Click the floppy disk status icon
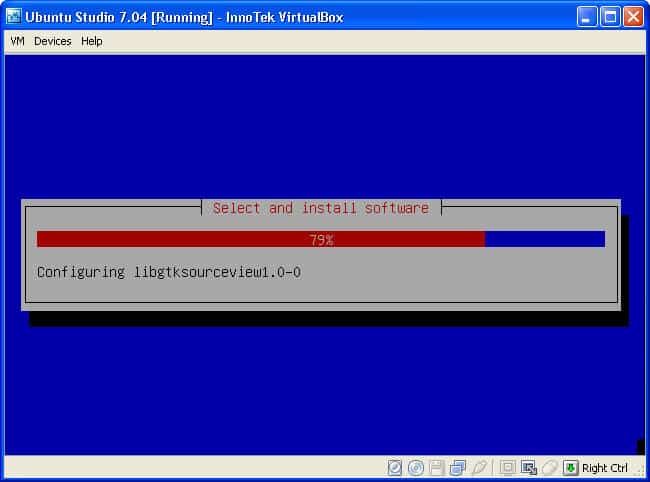 pyautogui.click(x=436, y=467)
